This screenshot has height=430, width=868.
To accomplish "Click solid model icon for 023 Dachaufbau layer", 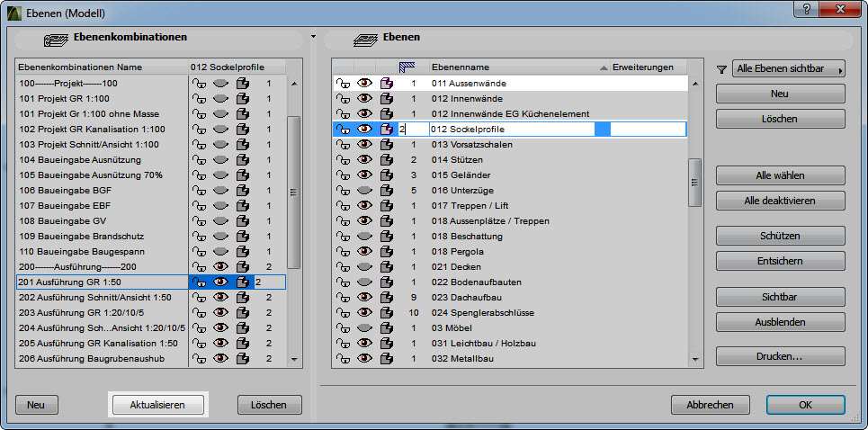I will (x=387, y=297).
